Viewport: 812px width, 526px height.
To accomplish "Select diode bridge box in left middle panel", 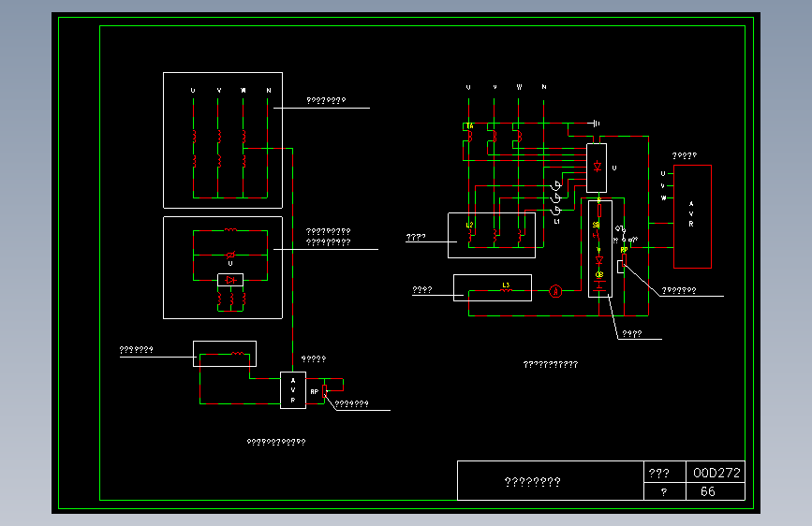I will [230, 280].
